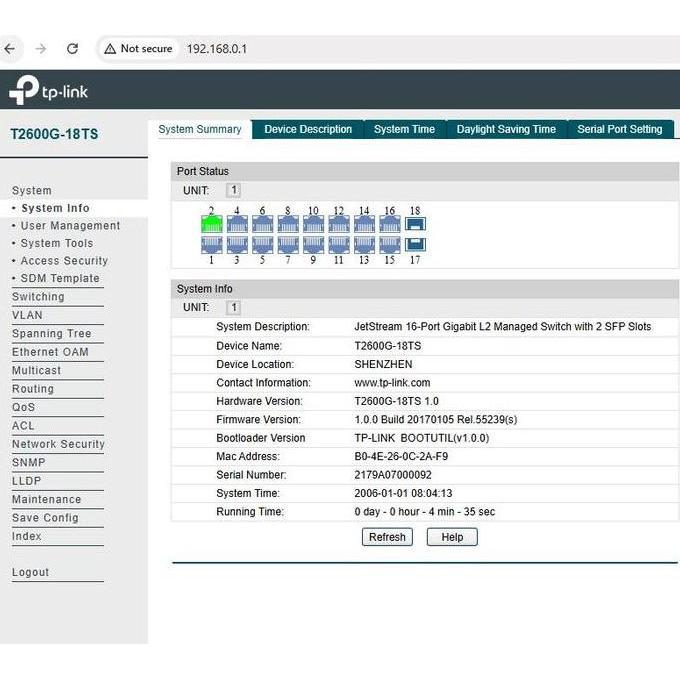Click the www.tp-link.com contact value
Screen dimensions: 680x680
click(x=392, y=382)
